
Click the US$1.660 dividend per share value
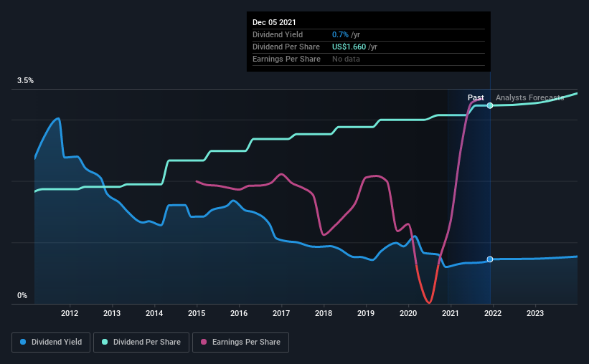[349, 47]
